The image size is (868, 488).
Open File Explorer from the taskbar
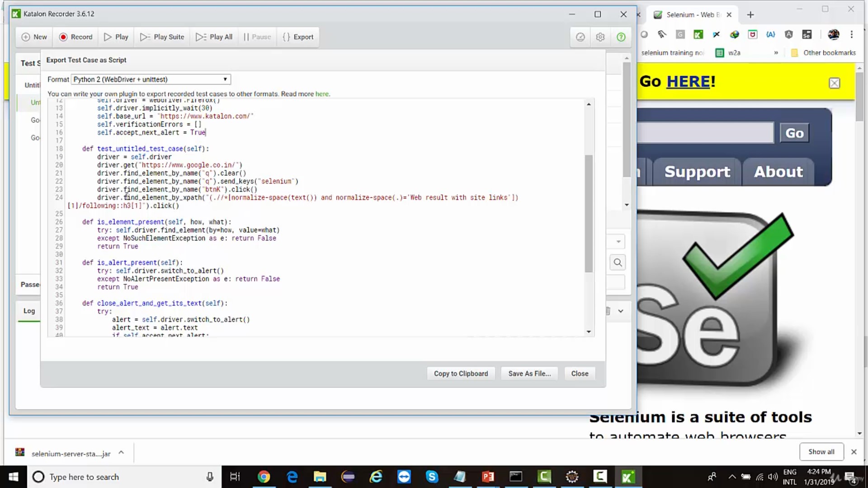point(320,477)
